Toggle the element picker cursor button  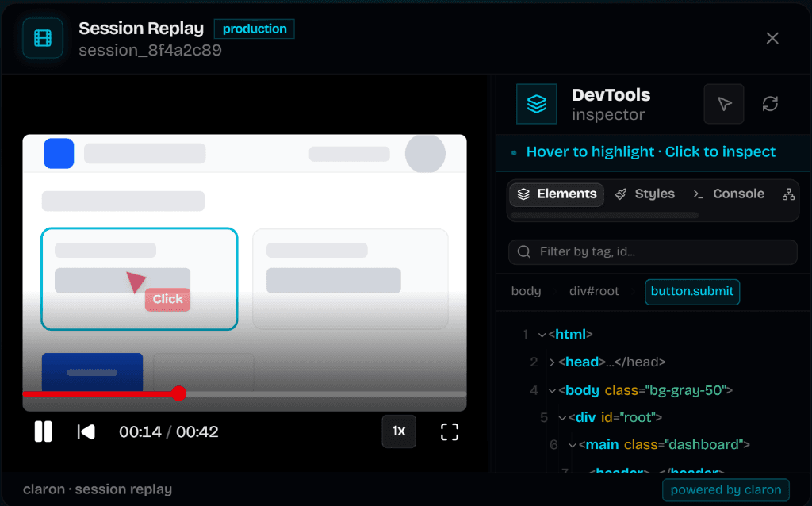(x=724, y=104)
